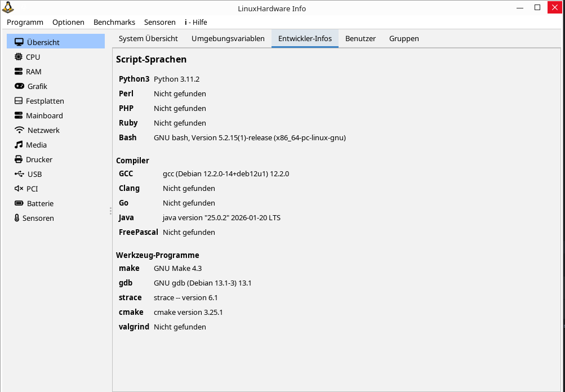Click the Linux penguin window icon

[x=8, y=8]
